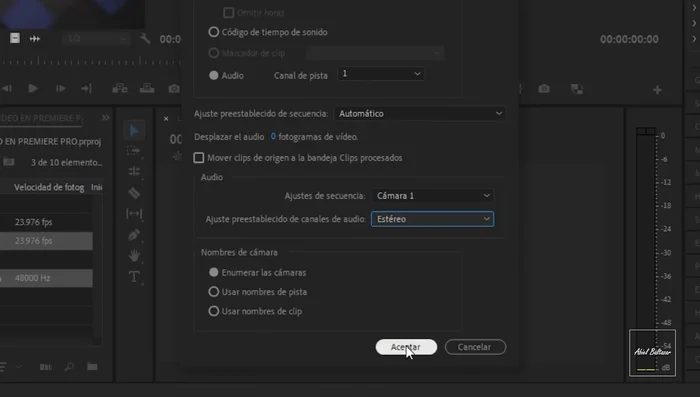Click the Drag Audio Only waveform icon

point(35,39)
